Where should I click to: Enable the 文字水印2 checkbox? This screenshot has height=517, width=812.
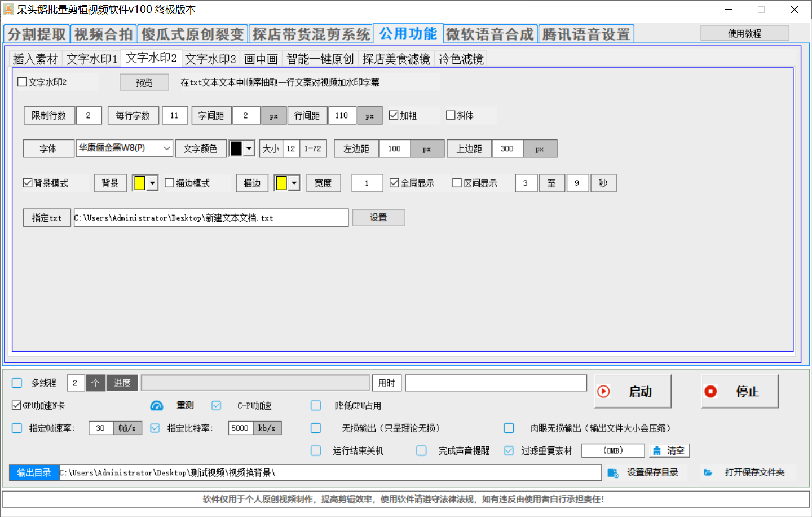click(x=22, y=82)
